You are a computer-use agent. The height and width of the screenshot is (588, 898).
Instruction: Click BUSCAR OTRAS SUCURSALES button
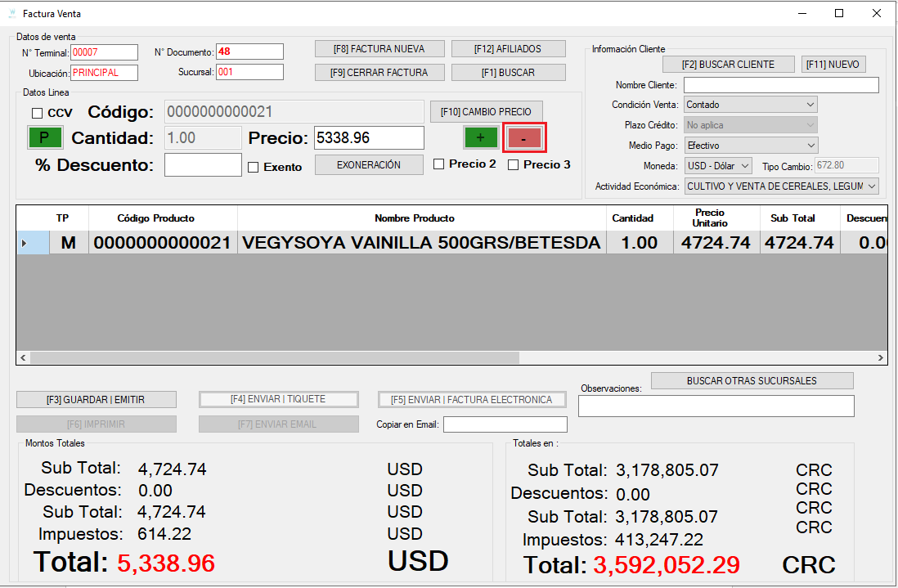point(752,381)
